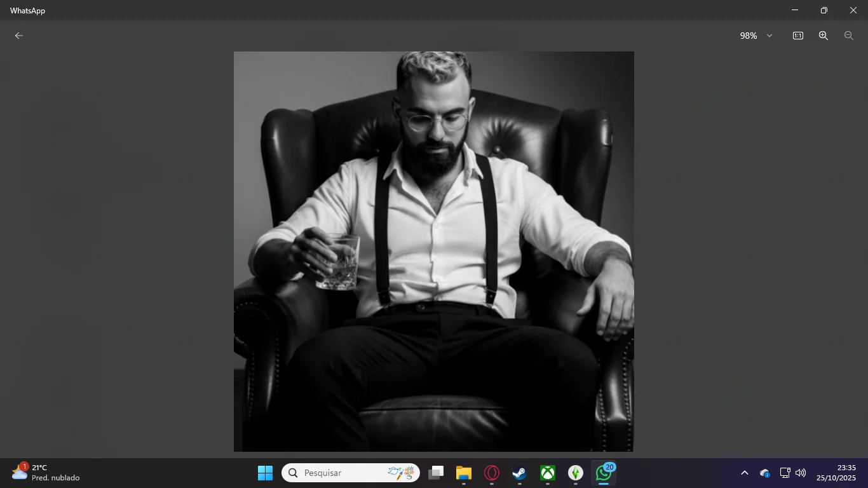Open the clock and date panel
This screenshot has height=488, width=868.
pos(836,473)
